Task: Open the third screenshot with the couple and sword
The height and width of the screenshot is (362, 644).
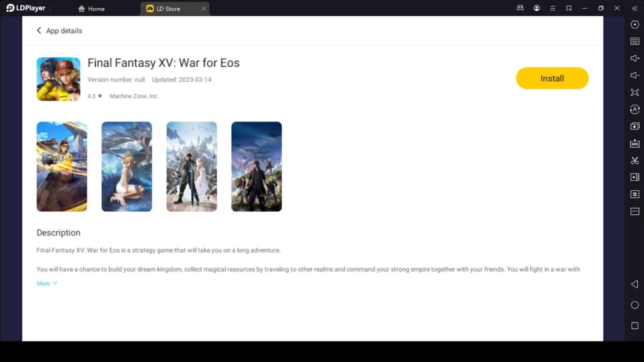Action: point(191,166)
